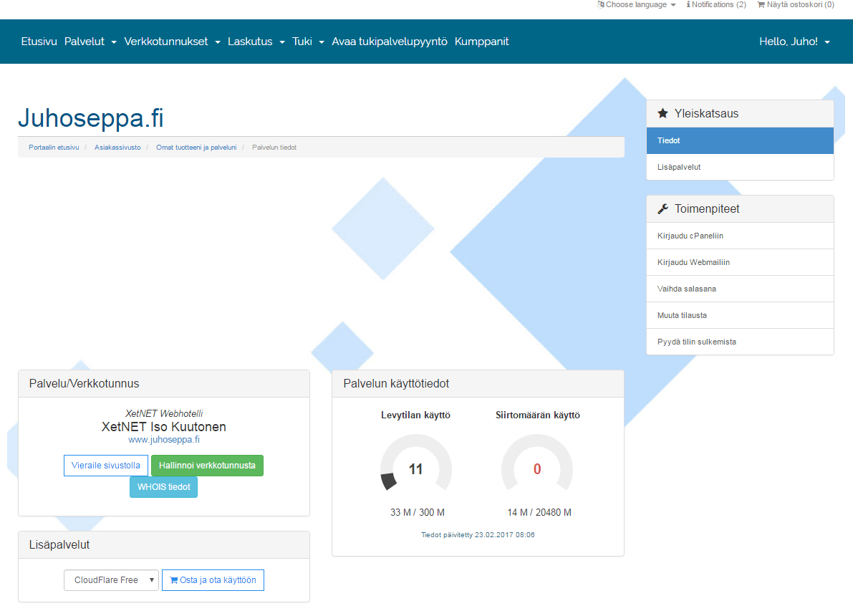Open the www.juhoseppa.fi link
Viewport: 853px width, 616px height.
point(164,440)
